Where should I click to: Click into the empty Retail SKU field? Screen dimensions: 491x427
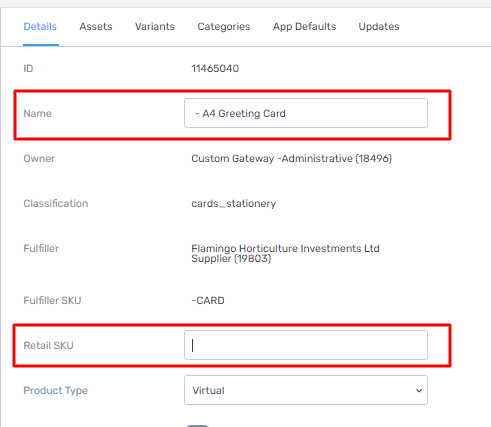306,345
